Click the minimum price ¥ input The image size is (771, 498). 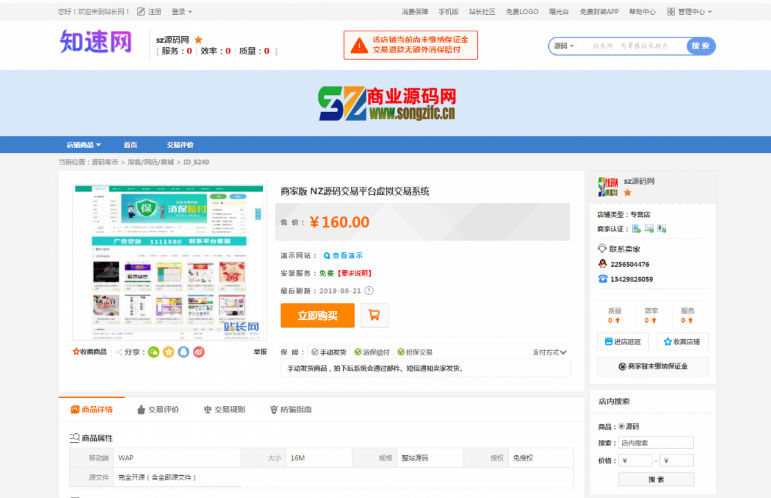click(635, 461)
